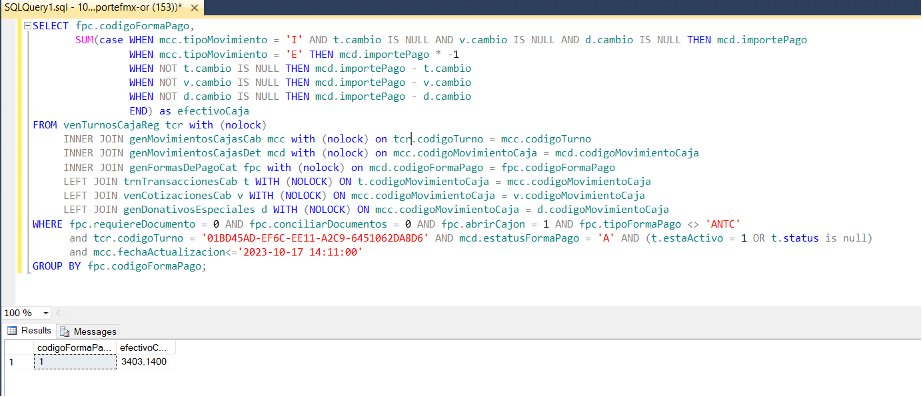Click the cell containing 3403.1400
This screenshot has width=922, height=397.
coord(146,362)
